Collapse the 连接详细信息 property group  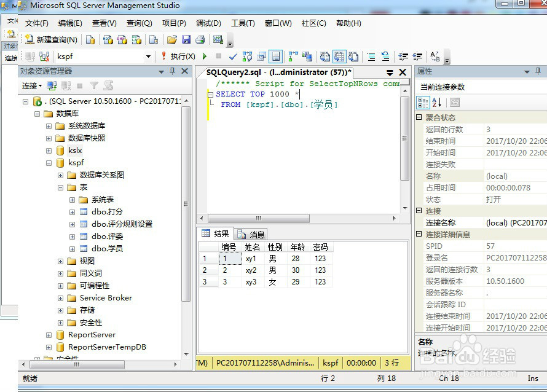coord(419,234)
